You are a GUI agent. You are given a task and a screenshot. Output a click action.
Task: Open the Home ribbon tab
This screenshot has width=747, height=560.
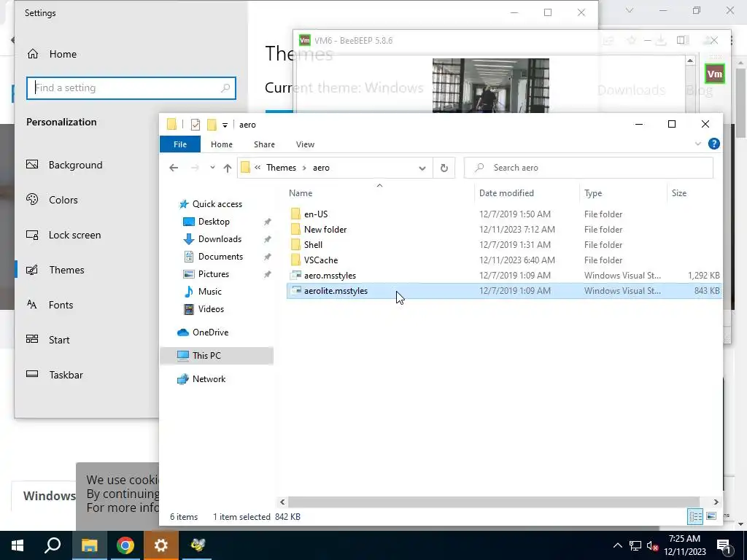[222, 144]
